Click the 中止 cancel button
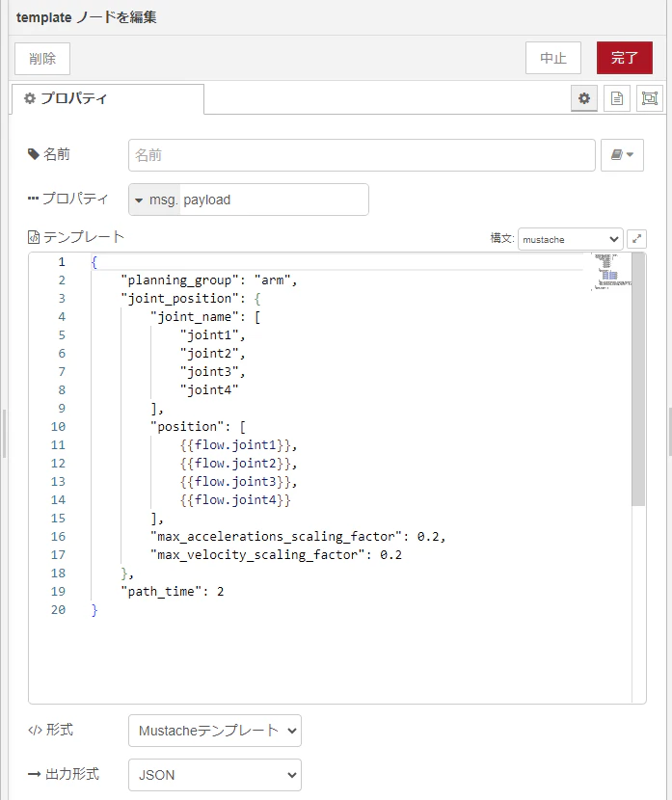 pos(553,58)
